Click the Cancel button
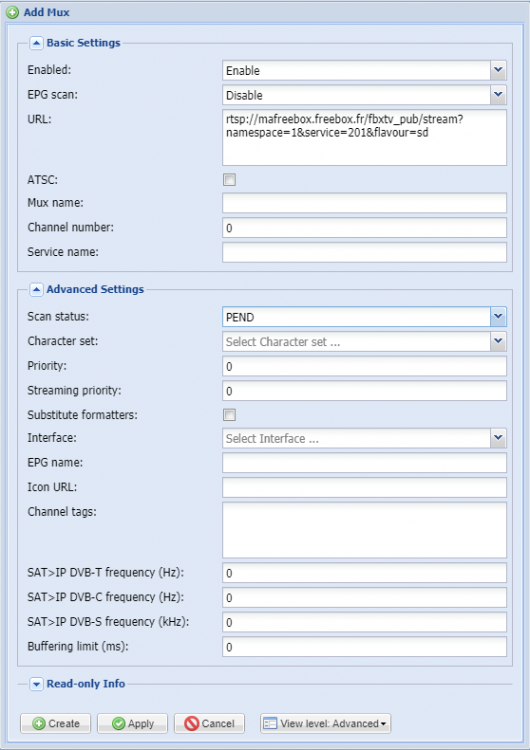This screenshot has width=530, height=750. (x=210, y=723)
